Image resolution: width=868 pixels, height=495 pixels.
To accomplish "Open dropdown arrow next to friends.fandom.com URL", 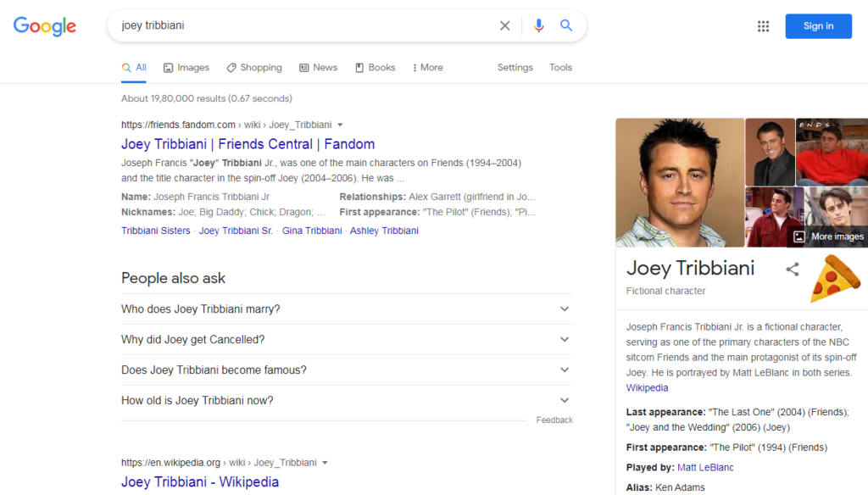I will point(340,125).
